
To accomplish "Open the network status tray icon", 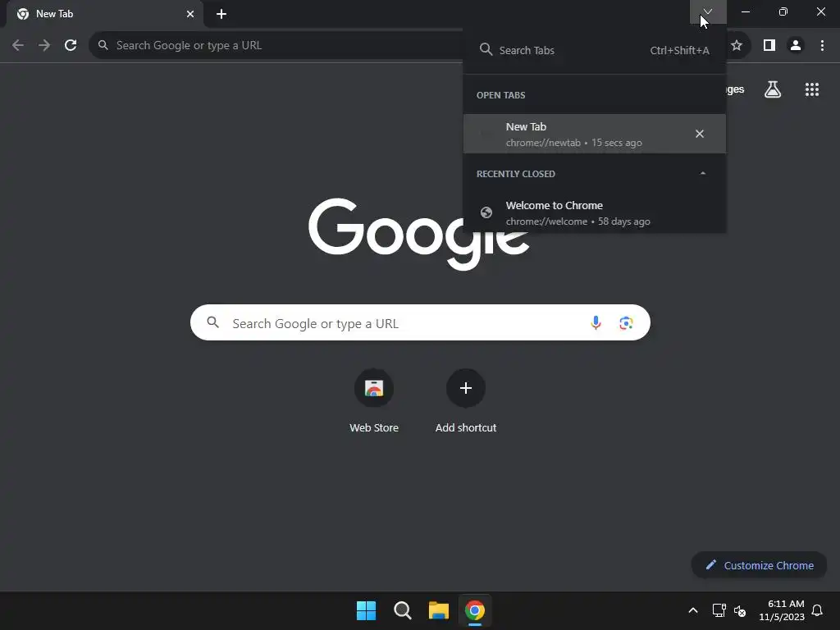I will pyautogui.click(x=719, y=610).
